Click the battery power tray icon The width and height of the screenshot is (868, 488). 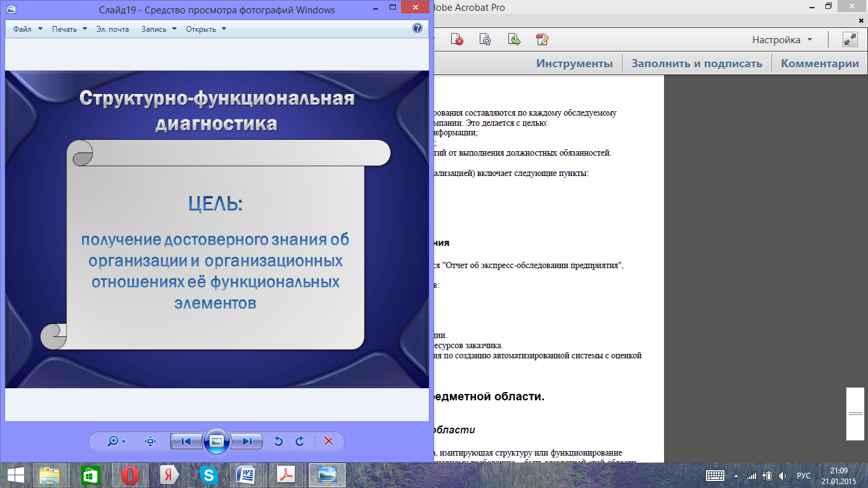click(x=767, y=475)
